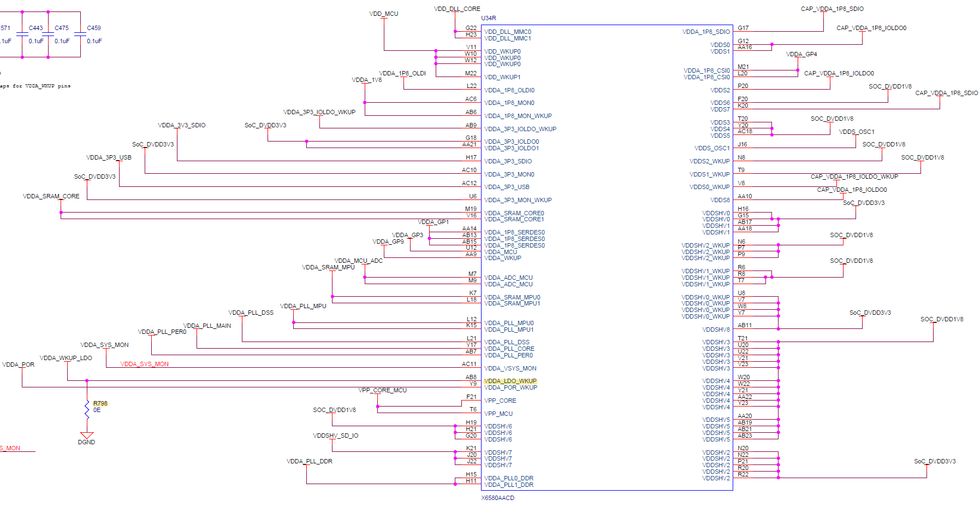This screenshot has width=980, height=506.
Task: Click the VDDA_SRAM_CORE1 pin name
Action: point(514,219)
